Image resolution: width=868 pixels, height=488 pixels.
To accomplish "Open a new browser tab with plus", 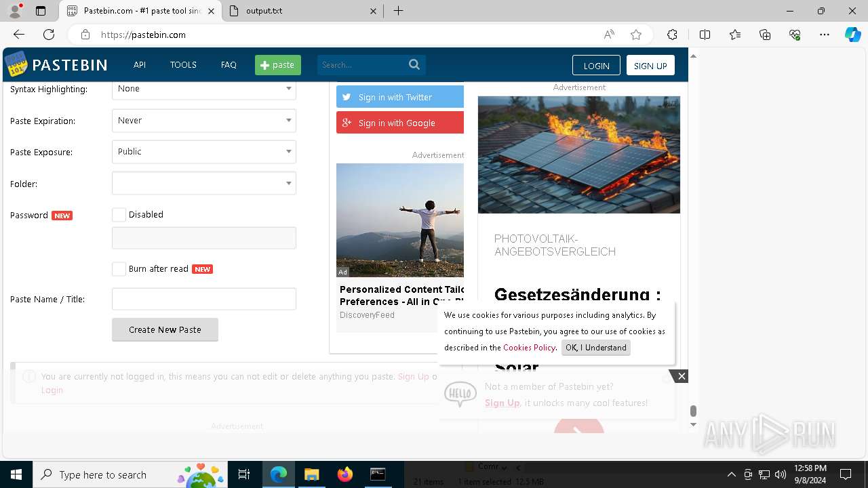I will [x=398, y=11].
